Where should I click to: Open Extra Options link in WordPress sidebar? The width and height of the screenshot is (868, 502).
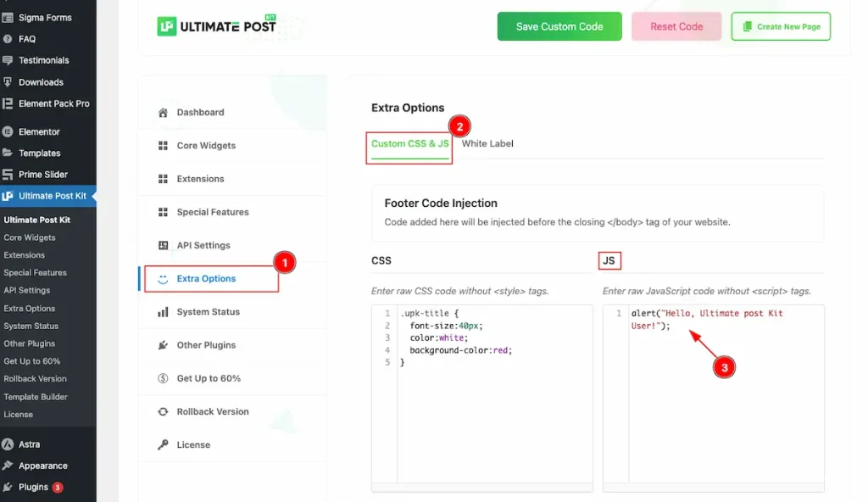[x=30, y=309]
